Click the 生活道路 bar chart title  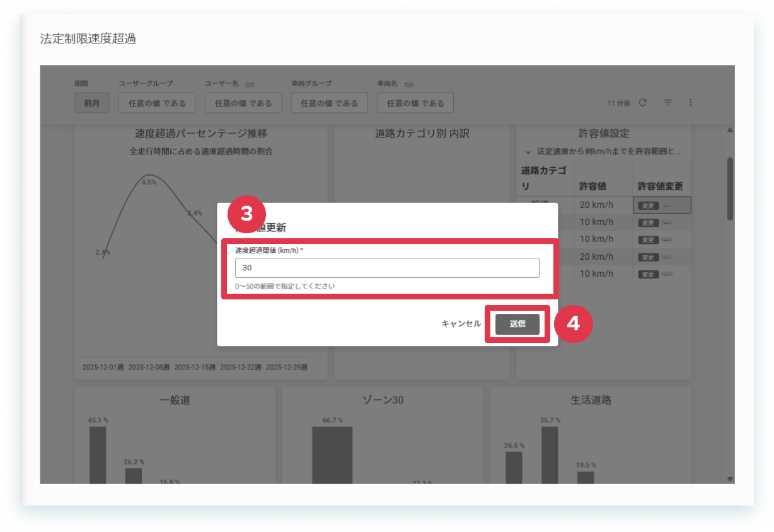click(591, 400)
